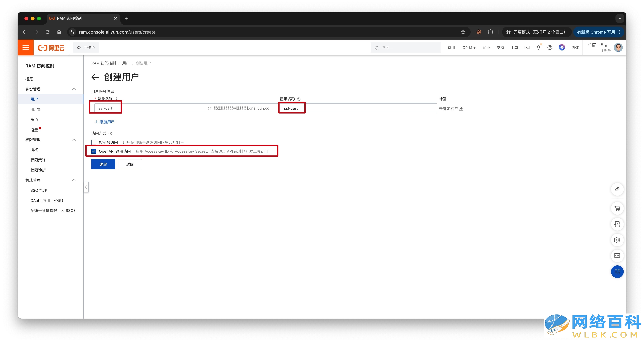
Task: Collapse the sidebar with handle arrow
Action: click(x=86, y=187)
